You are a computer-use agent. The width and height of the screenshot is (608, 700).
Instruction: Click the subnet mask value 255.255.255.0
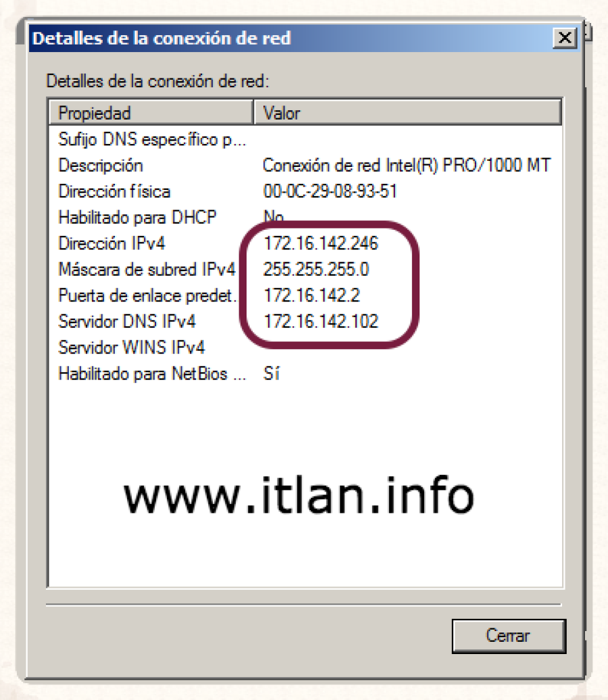[x=316, y=269]
